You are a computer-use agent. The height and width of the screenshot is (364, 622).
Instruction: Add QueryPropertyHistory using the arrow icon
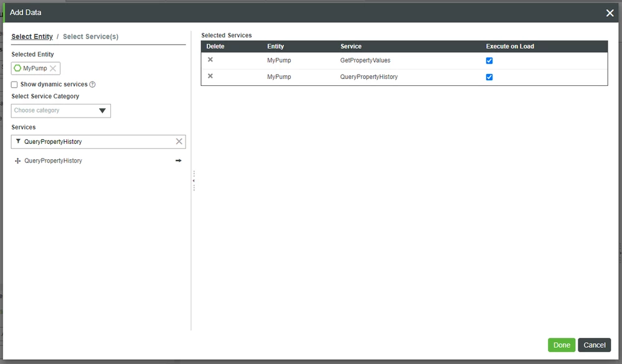click(x=178, y=161)
